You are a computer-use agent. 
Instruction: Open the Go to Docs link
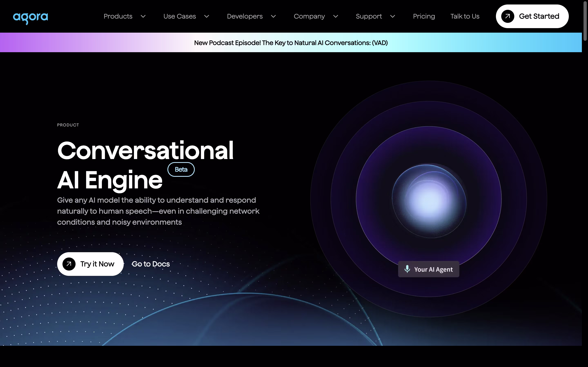pos(151,264)
